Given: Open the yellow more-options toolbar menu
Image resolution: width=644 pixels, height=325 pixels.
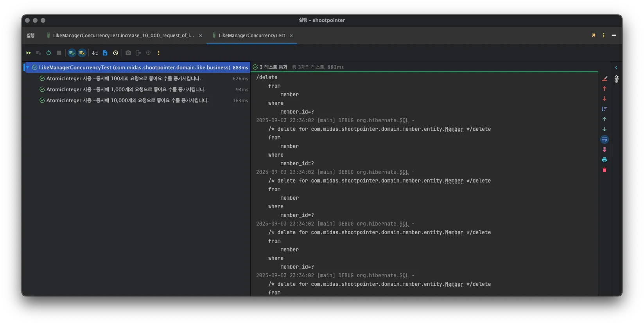Looking at the screenshot, I should coord(159,53).
